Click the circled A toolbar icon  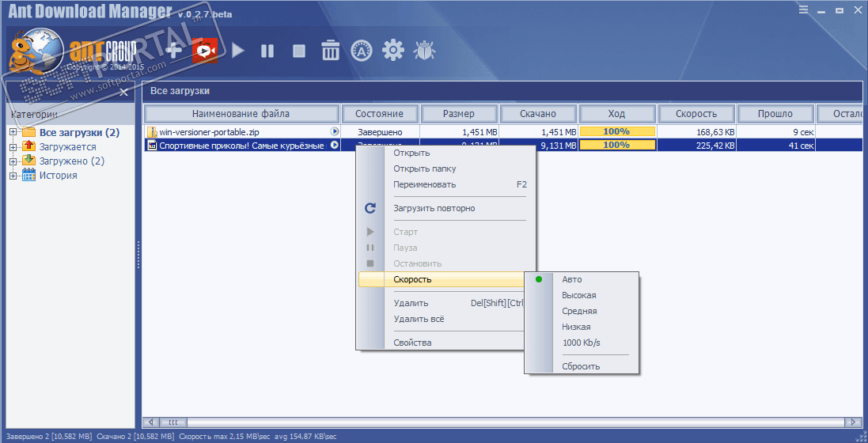tap(361, 51)
